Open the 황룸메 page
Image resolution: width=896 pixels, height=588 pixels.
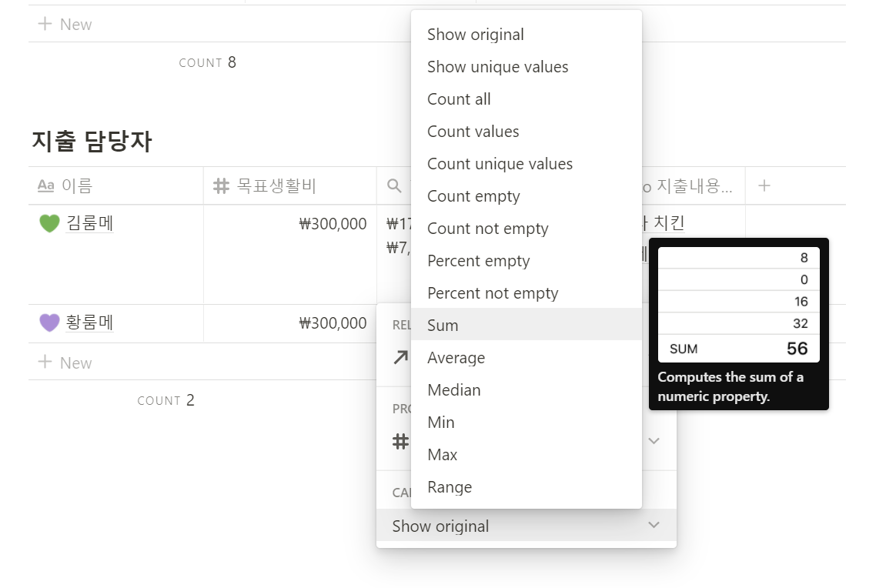click(x=90, y=322)
